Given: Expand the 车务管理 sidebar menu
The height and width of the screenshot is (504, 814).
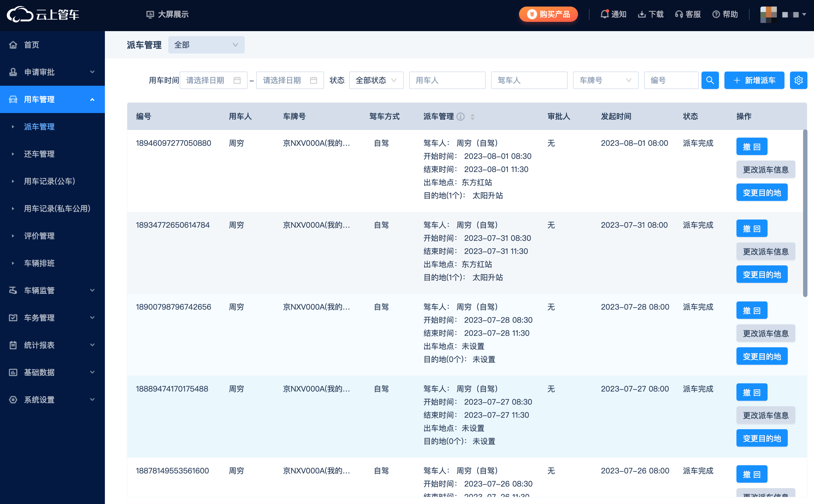Looking at the screenshot, I should click(52, 318).
